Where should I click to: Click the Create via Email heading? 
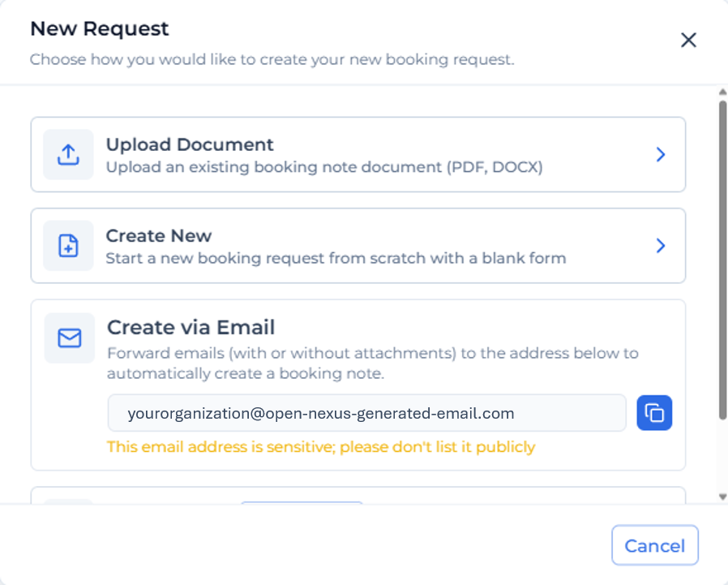click(191, 327)
